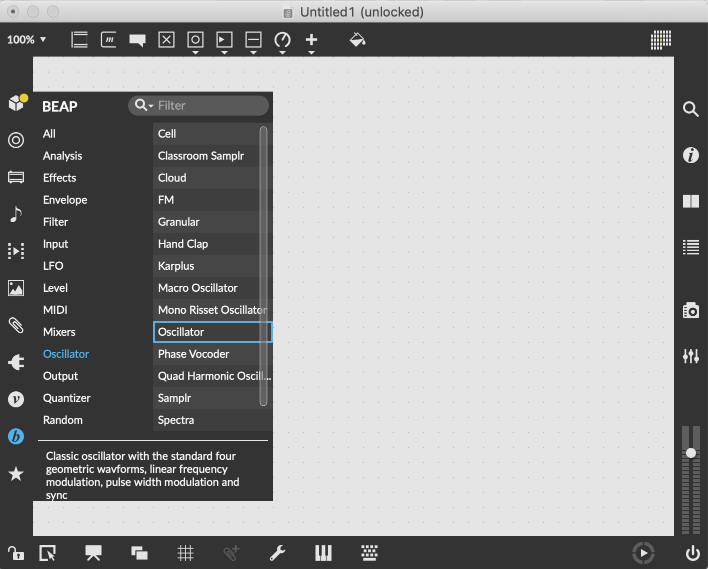Open the search magnifier in right sidebar
708x569 pixels.
pos(691,109)
